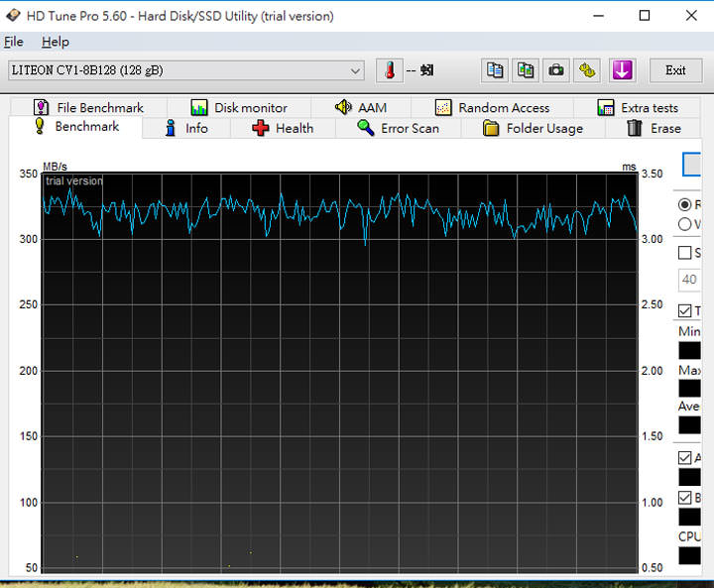Switch to the Health tab

pos(283,128)
